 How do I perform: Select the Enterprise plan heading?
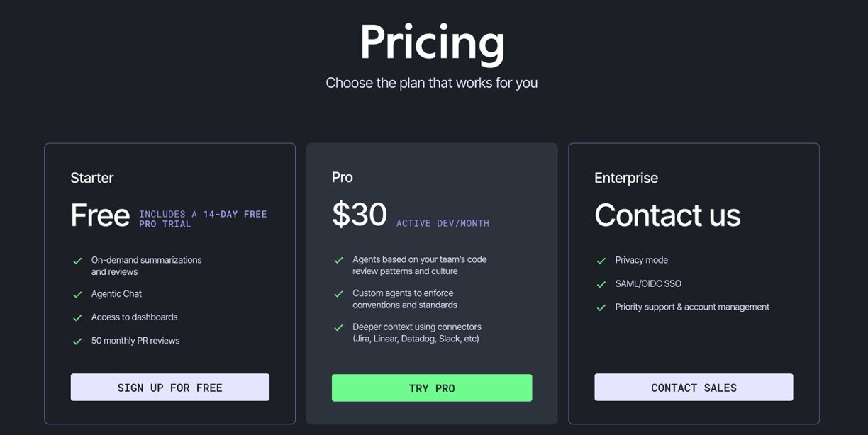pos(626,178)
